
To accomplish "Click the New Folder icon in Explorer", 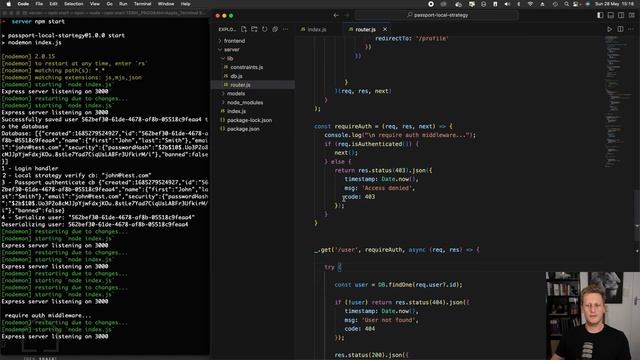I will coord(254,29).
